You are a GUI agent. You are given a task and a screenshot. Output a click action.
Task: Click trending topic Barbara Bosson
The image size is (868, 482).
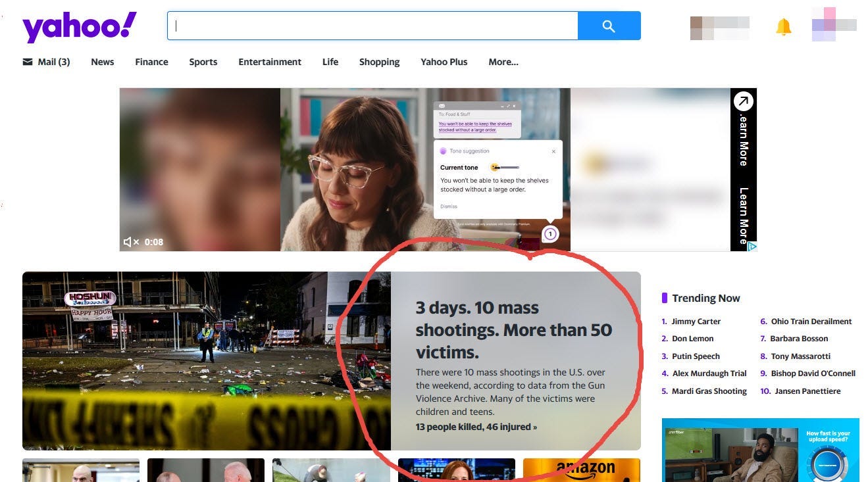coord(799,339)
